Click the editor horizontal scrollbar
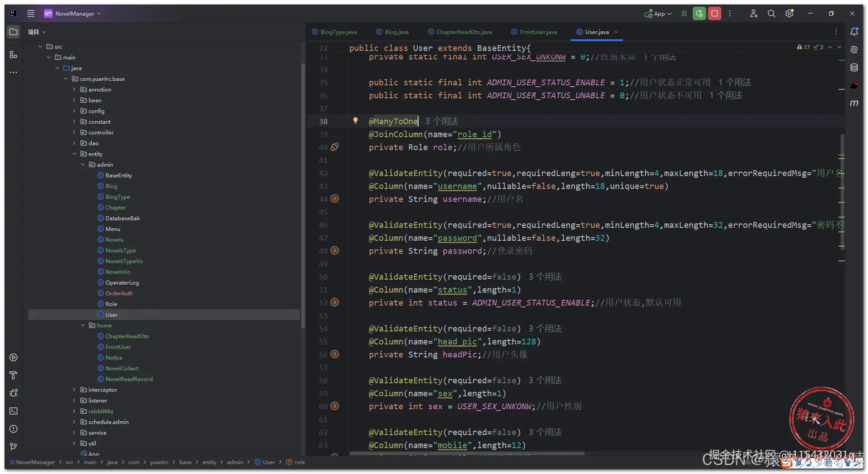The width and height of the screenshot is (868, 474). click(x=467, y=453)
